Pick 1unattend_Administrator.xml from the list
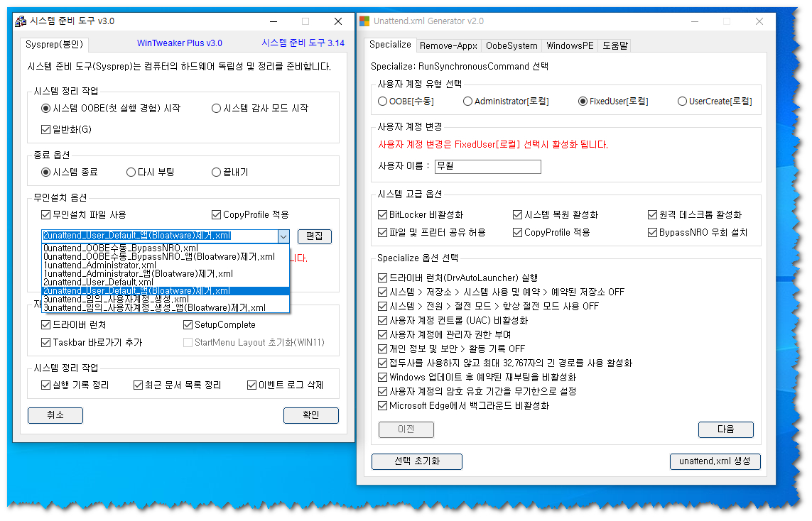Screen dimensions: 812x521 coord(166,265)
